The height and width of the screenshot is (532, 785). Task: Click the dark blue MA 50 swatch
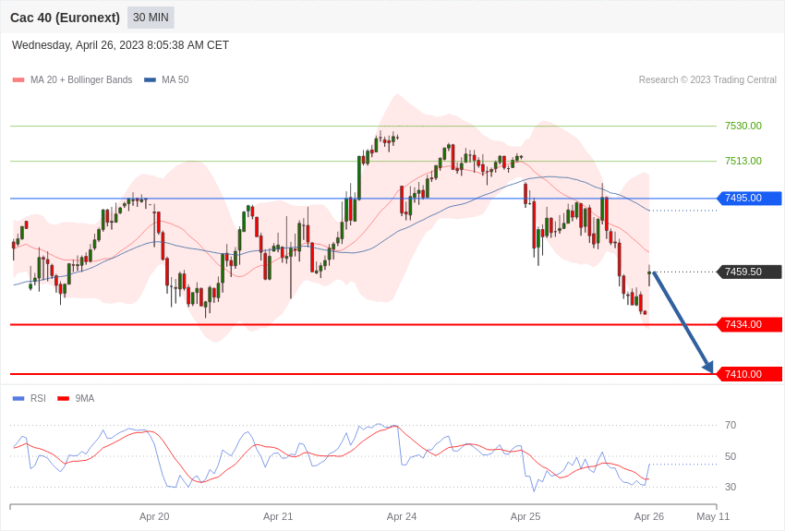(150, 80)
